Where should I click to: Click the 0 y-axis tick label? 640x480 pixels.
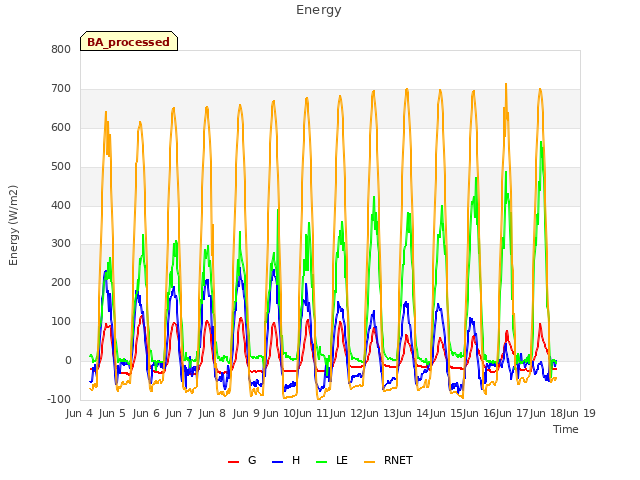(68, 360)
